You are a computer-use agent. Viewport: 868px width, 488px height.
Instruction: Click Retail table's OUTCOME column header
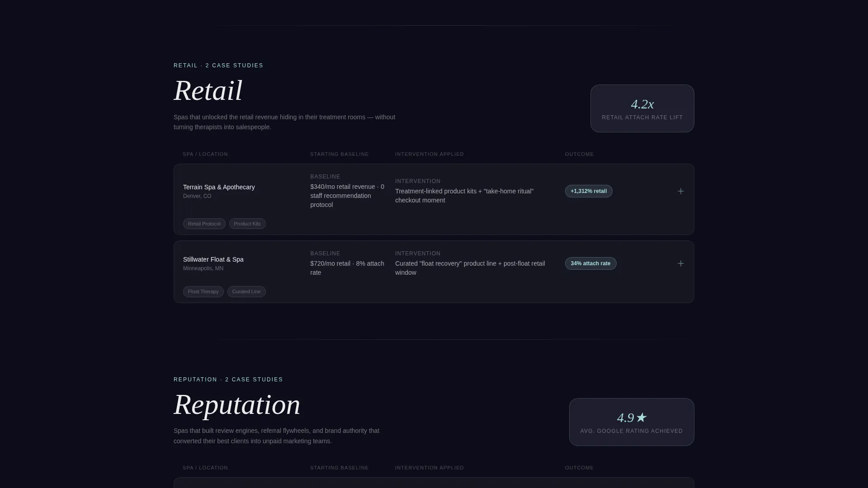coord(579,154)
